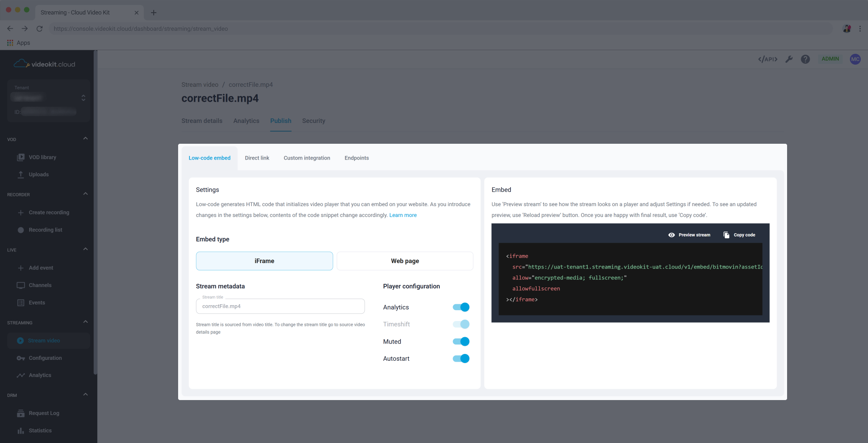This screenshot has height=443, width=868.
Task: Open the Custom integration tab
Action: tap(307, 158)
